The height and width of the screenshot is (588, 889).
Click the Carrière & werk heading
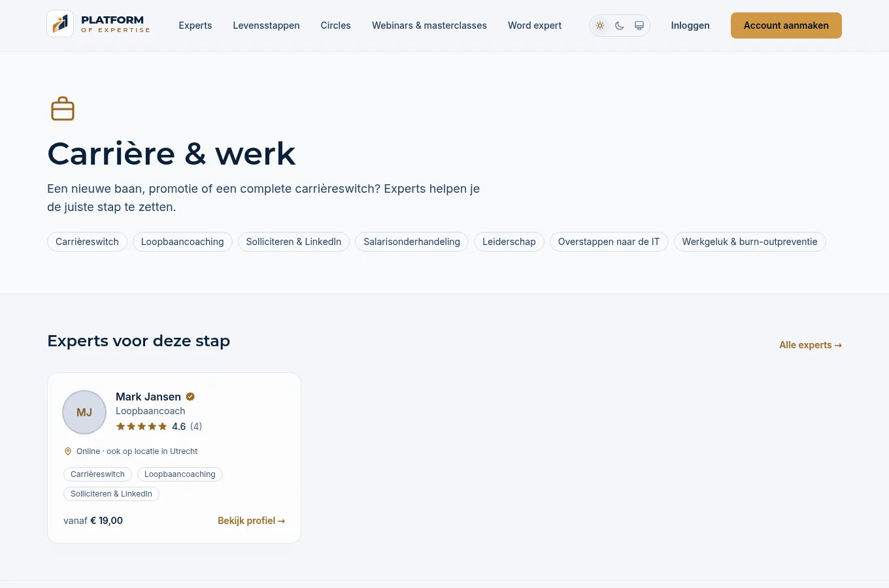click(x=171, y=154)
